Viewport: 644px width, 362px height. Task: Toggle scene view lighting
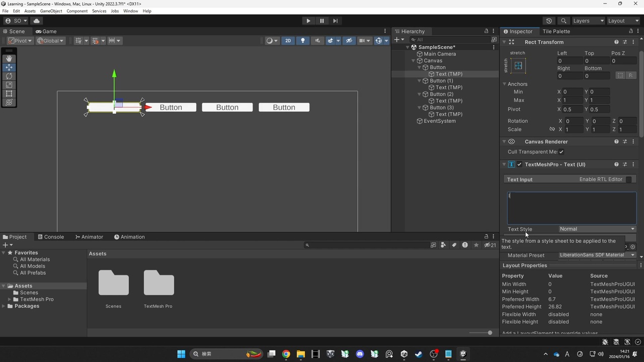click(302, 40)
